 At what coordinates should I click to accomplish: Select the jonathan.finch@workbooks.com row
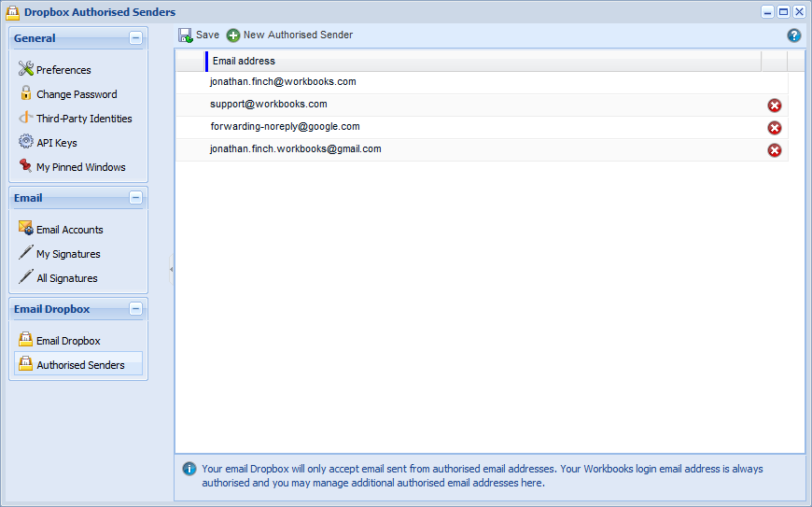coord(482,82)
